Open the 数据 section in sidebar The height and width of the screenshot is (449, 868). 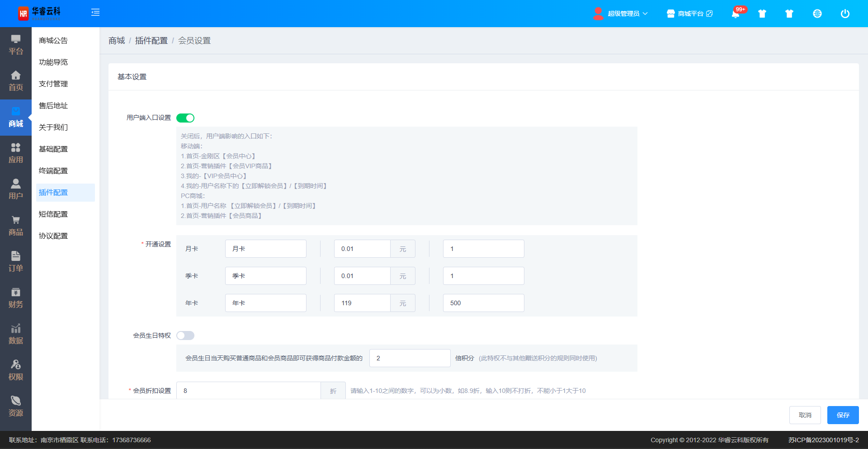tap(16, 334)
